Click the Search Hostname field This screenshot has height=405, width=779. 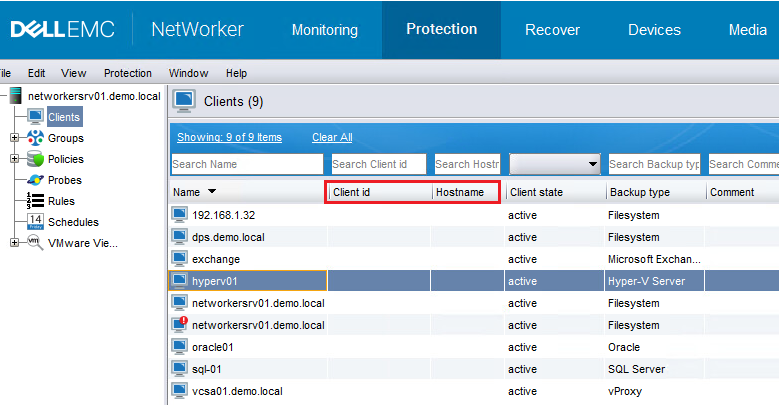click(467, 164)
